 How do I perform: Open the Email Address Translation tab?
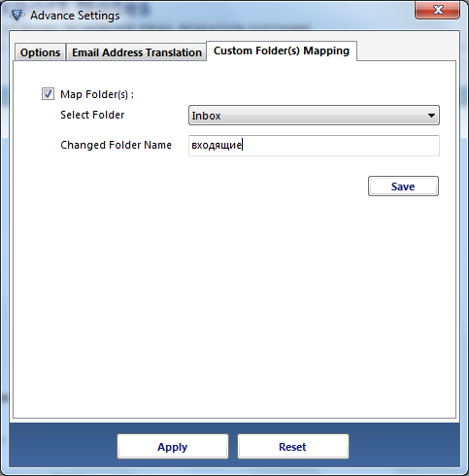pos(137,52)
